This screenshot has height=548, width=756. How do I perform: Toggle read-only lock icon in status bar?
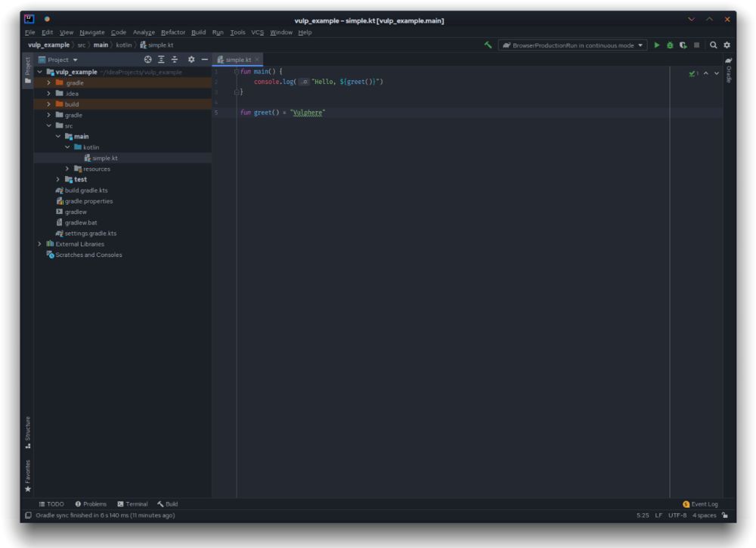725,515
